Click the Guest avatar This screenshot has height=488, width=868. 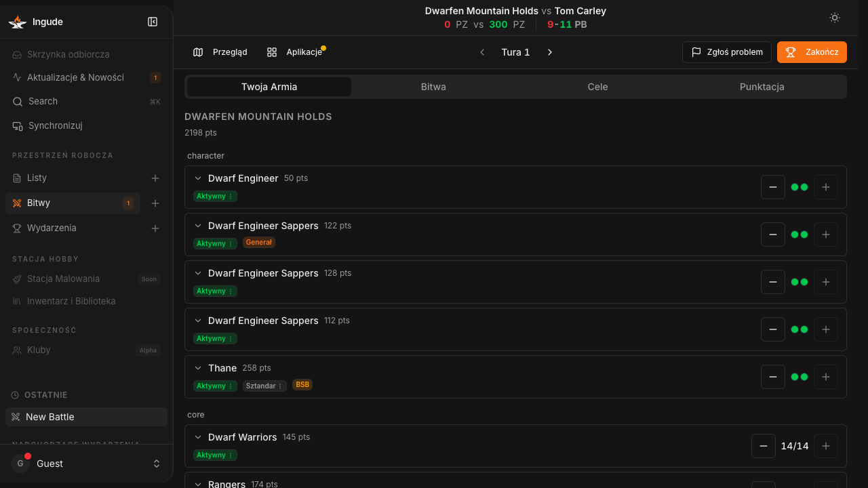point(20,464)
